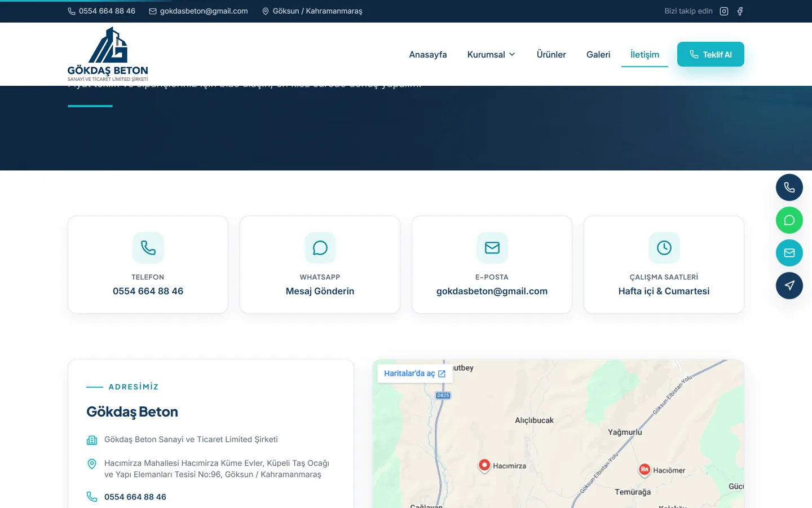Click the D825 road badge on the map
The width and height of the screenshot is (812, 508).
click(443, 396)
